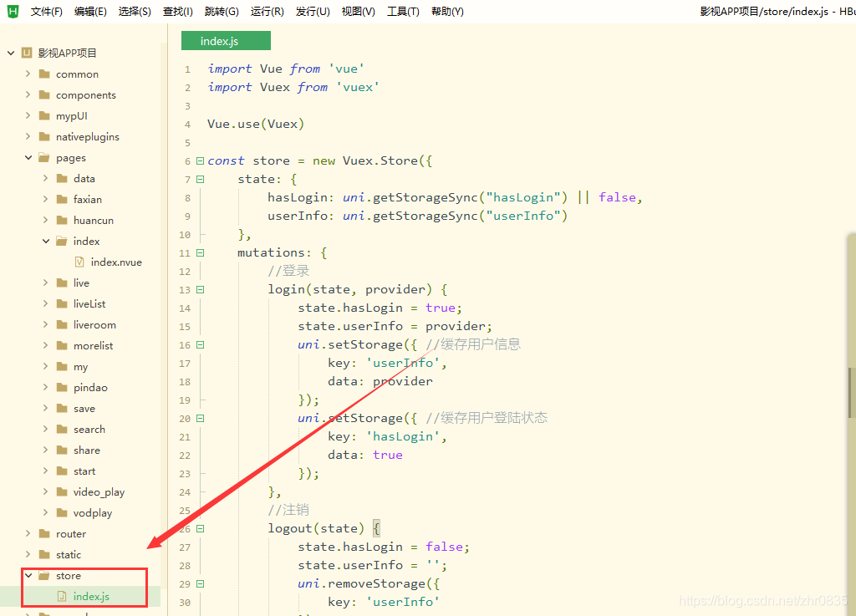Click the index.js file icon in store
Viewport: 856px width, 616px height.
click(62, 596)
